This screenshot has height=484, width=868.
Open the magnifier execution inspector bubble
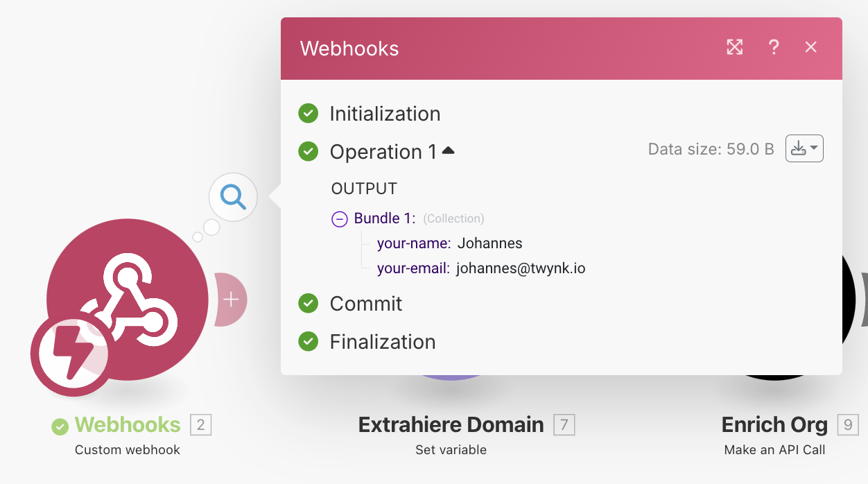(x=233, y=198)
